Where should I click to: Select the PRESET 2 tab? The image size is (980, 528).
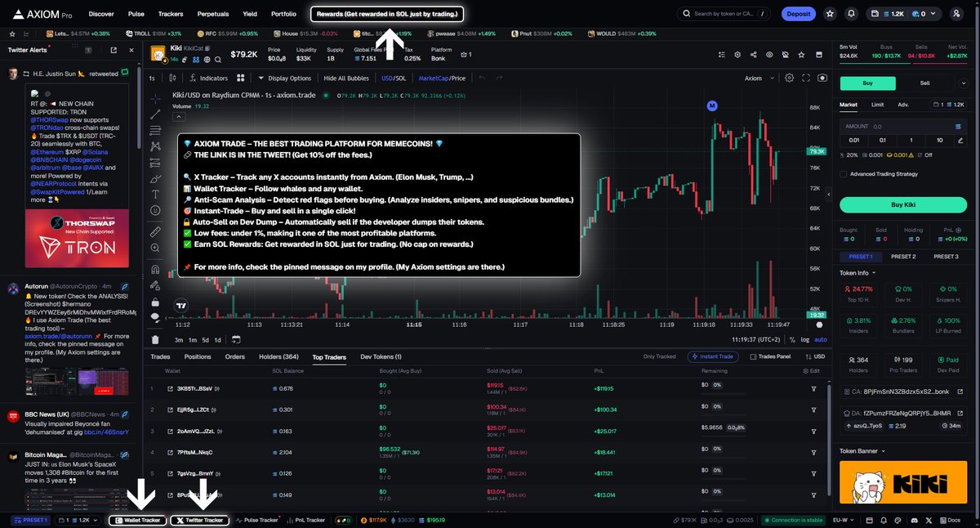(903, 257)
